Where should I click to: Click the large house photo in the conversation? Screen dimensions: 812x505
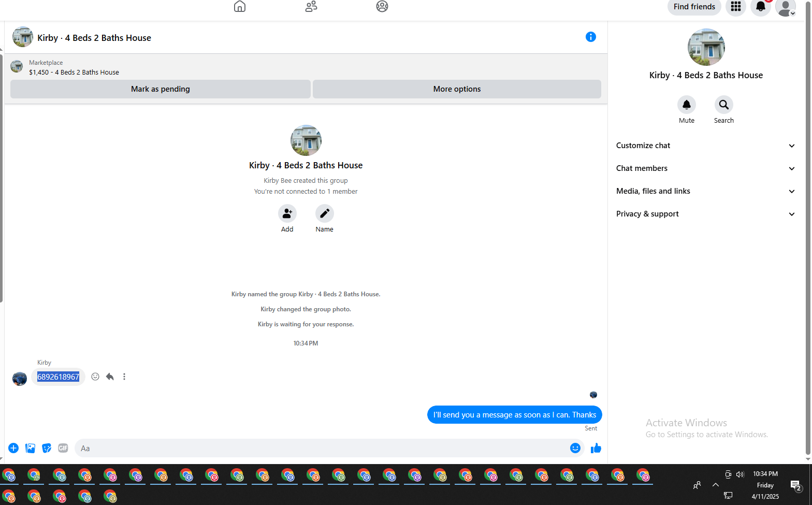pyautogui.click(x=306, y=140)
